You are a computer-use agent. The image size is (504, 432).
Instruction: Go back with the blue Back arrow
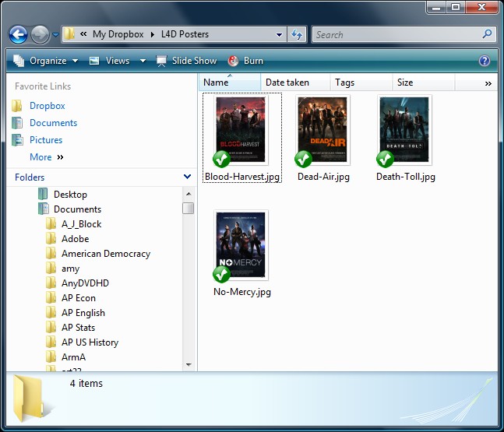18,34
